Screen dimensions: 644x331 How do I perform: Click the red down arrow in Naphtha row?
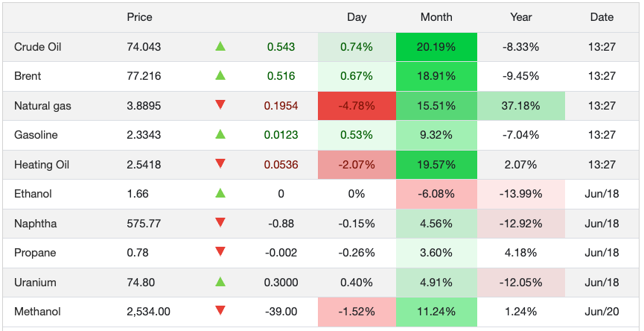click(220, 223)
